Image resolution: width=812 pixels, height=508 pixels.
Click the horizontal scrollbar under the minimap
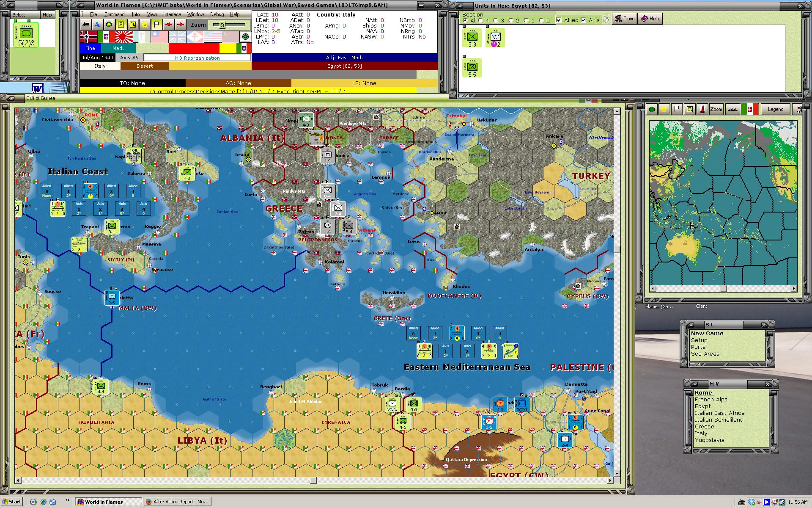(x=723, y=289)
